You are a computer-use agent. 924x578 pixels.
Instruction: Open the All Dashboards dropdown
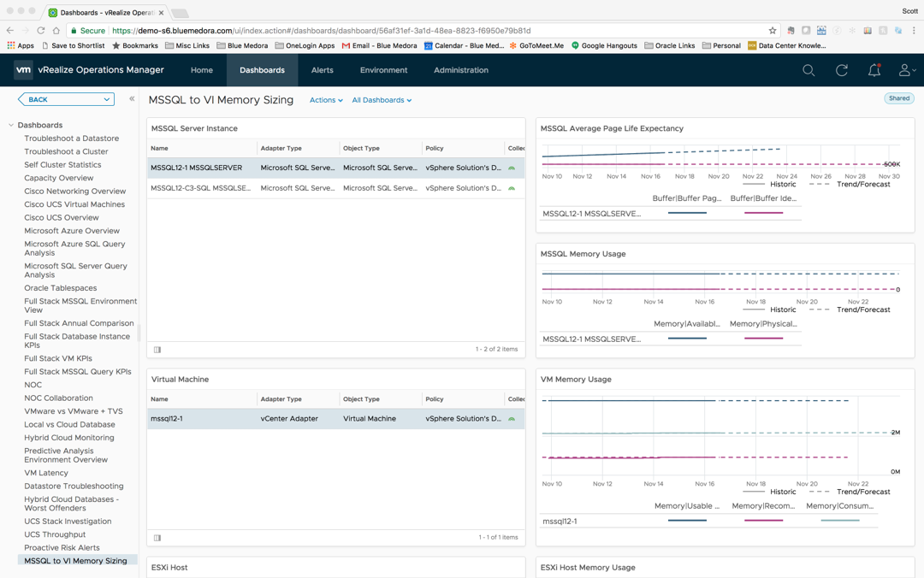pos(382,100)
